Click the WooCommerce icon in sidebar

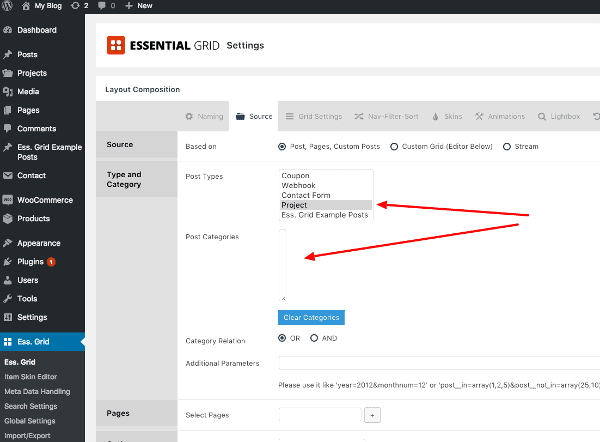pos(8,200)
